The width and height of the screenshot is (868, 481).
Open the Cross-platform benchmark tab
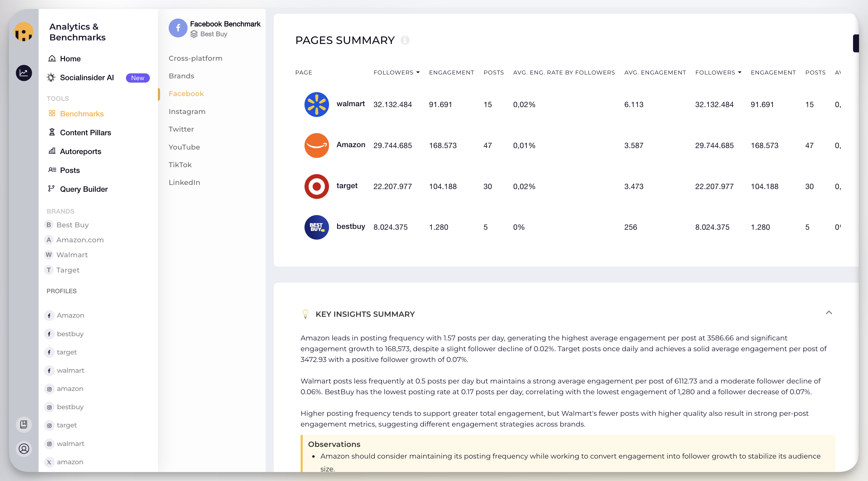[x=195, y=58]
